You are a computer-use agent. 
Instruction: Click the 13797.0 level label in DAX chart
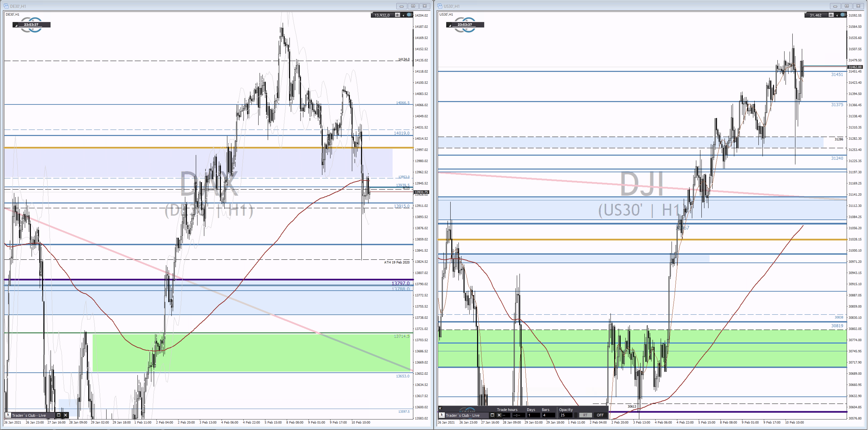401,283
